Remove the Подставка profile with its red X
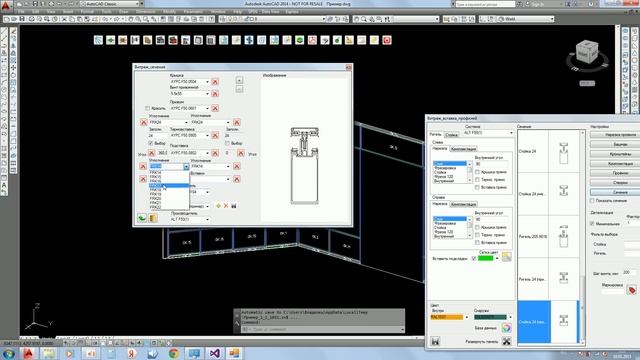 pyautogui.click(x=215, y=153)
